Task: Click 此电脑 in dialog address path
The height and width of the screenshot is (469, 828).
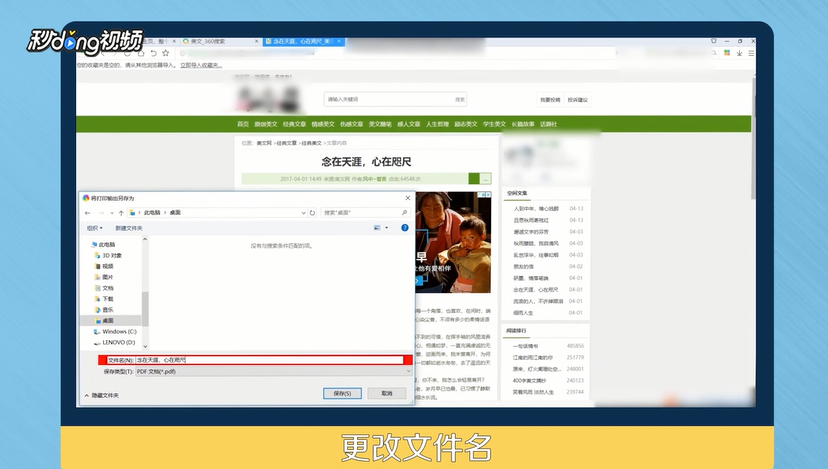Action: (x=152, y=213)
